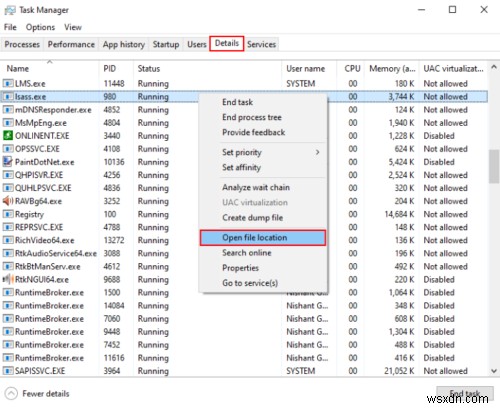Image resolution: width=500 pixels, height=409 pixels.
Task: Click the lsass.exe process icon
Action: point(8,97)
